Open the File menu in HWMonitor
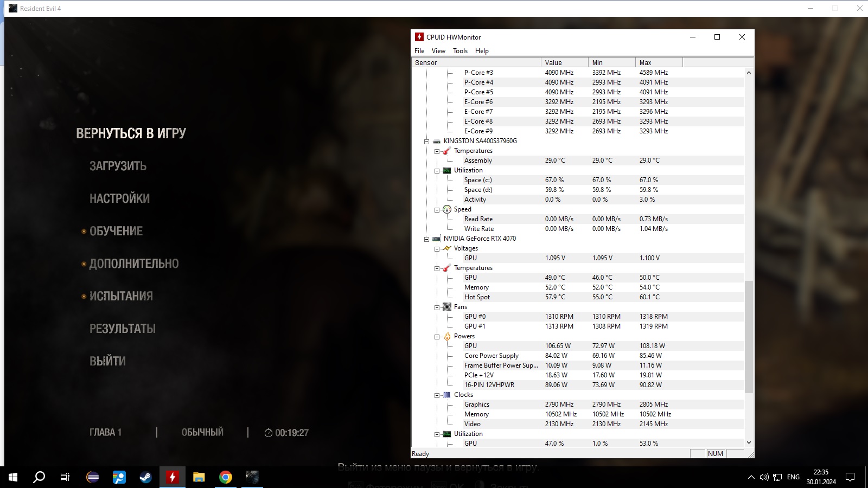 pyautogui.click(x=419, y=51)
